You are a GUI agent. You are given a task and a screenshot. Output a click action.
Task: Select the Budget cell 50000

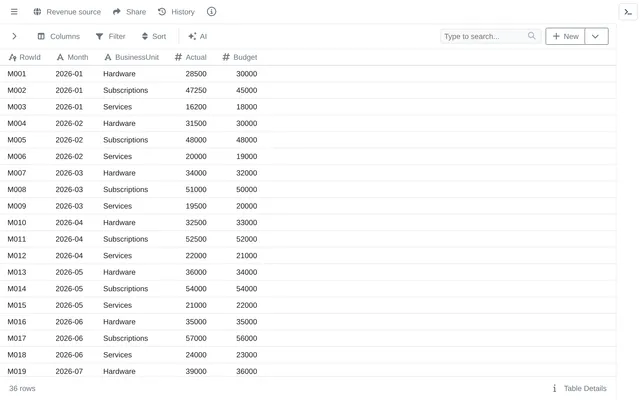(x=247, y=189)
